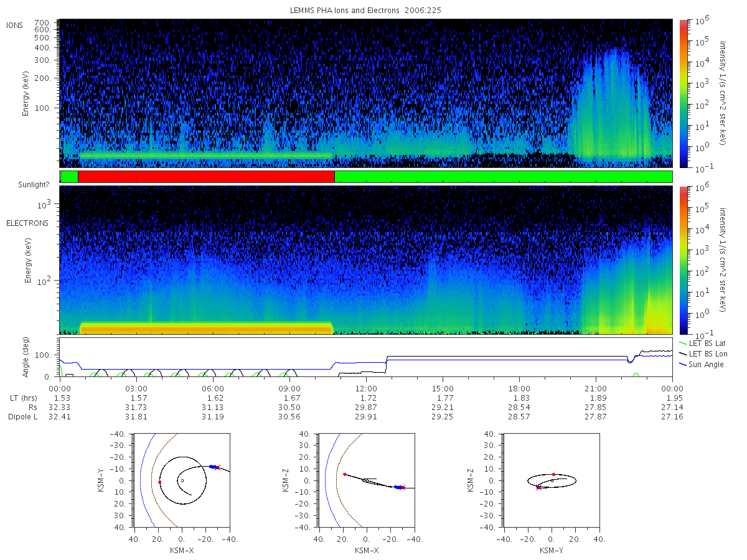Select the Dipole L value 32.41
Viewport: 747px width, 560px height.
click(60, 416)
